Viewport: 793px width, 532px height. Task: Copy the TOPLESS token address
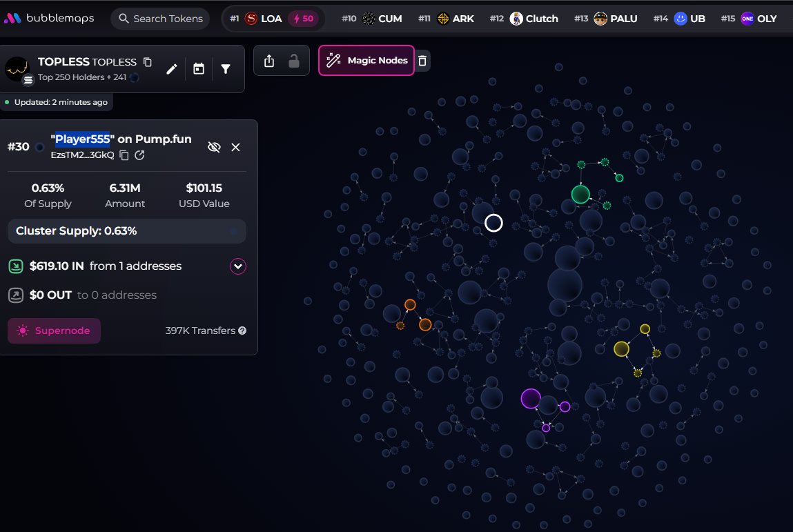(148, 61)
